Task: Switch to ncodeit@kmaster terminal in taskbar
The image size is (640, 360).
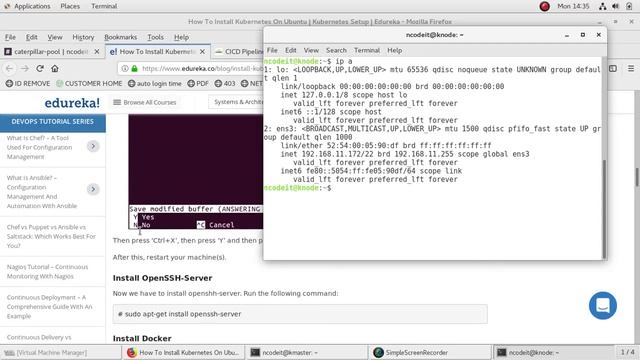Action: (x=307, y=352)
